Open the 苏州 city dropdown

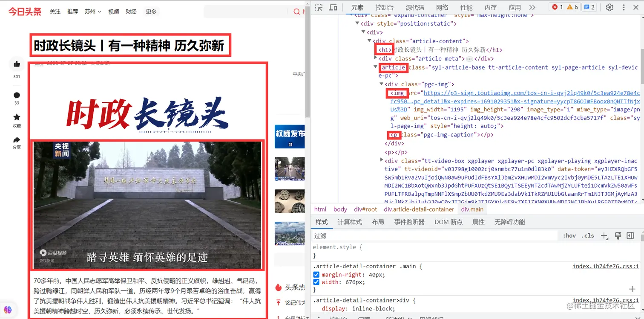pos(93,12)
